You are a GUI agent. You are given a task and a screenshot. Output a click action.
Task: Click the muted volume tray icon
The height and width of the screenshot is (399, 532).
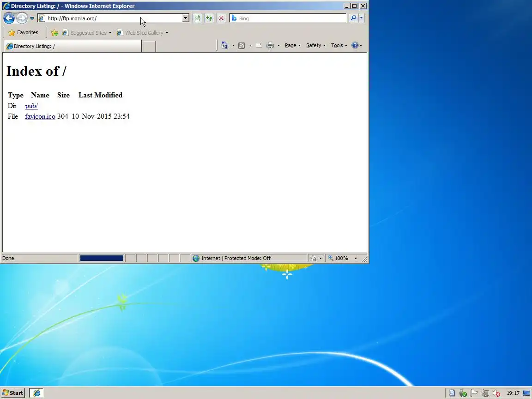coord(496,393)
